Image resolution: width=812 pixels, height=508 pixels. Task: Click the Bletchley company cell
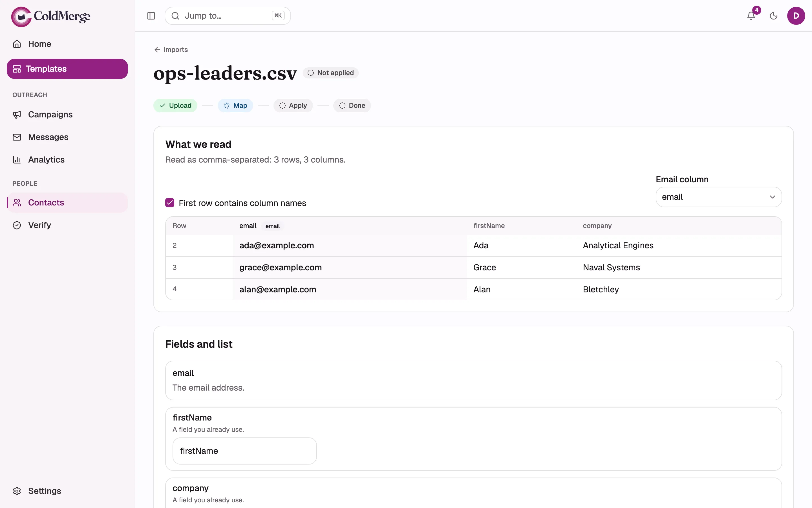(x=601, y=290)
